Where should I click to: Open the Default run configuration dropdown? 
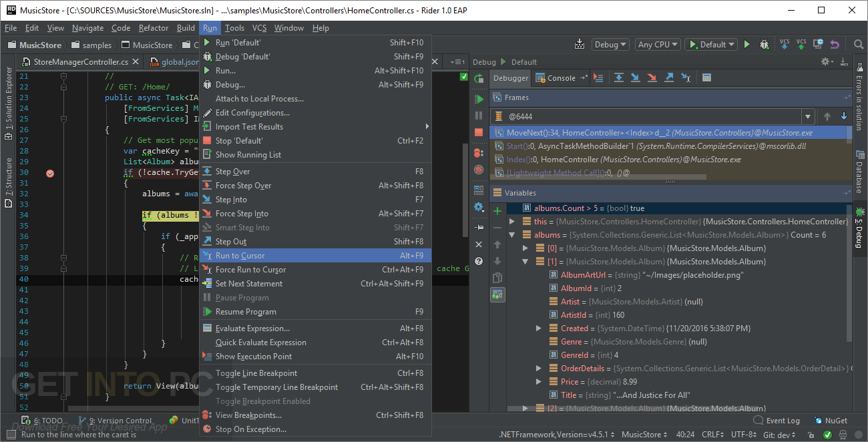point(710,45)
